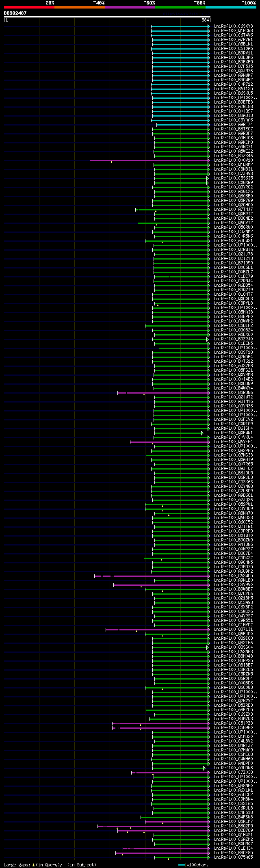260x868 pixels.
Task: Select hit label UniRef100_B9GWE2
Action: point(233,80)
